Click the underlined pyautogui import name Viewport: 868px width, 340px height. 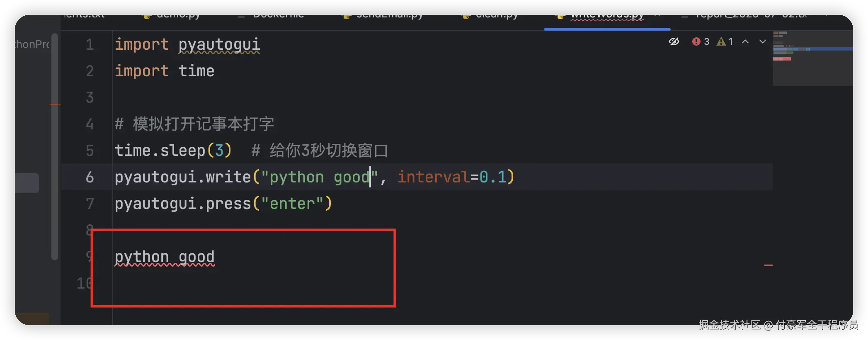[219, 45]
